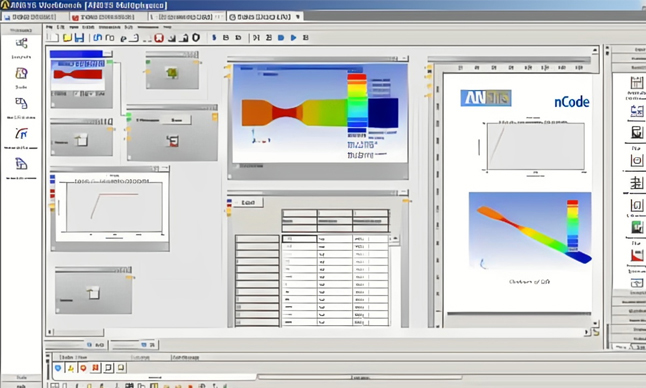
Task: Open the yellow folder icon in toolbar
Action: 67,38
